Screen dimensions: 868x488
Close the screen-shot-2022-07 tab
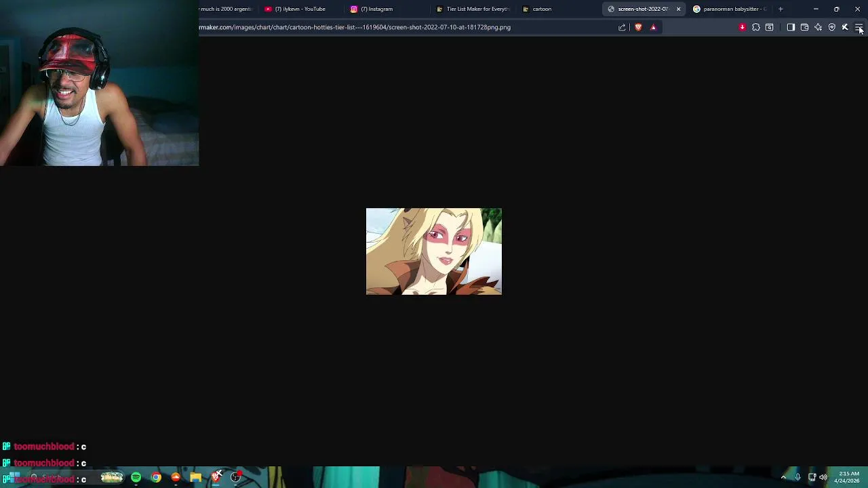coord(678,9)
